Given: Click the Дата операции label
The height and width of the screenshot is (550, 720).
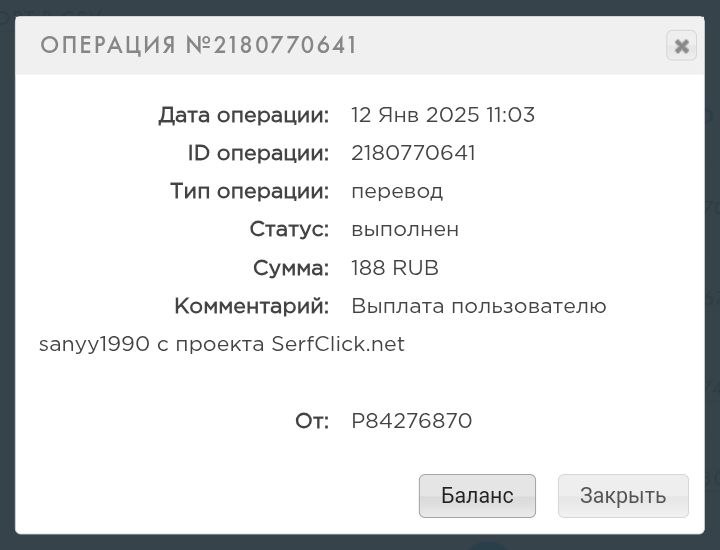Looking at the screenshot, I should (x=244, y=116).
